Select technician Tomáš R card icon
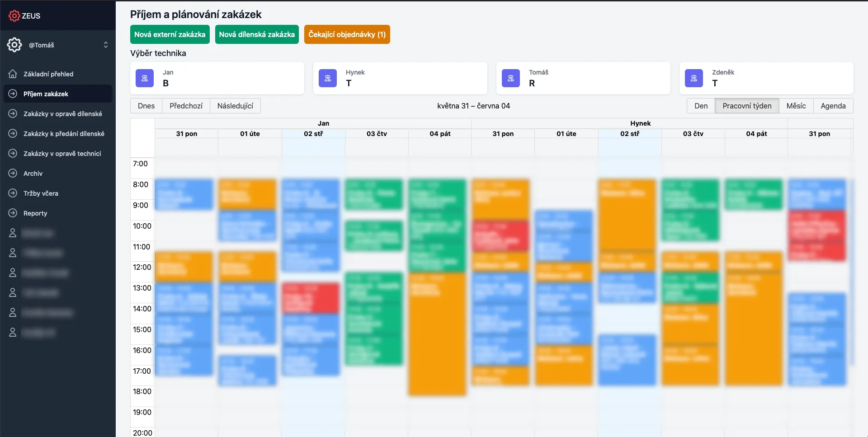This screenshot has width=868, height=437. (511, 78)
